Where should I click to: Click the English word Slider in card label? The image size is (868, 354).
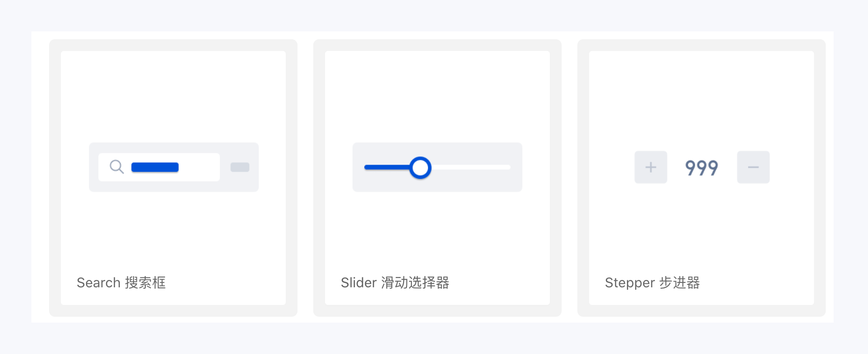[359, 283]
